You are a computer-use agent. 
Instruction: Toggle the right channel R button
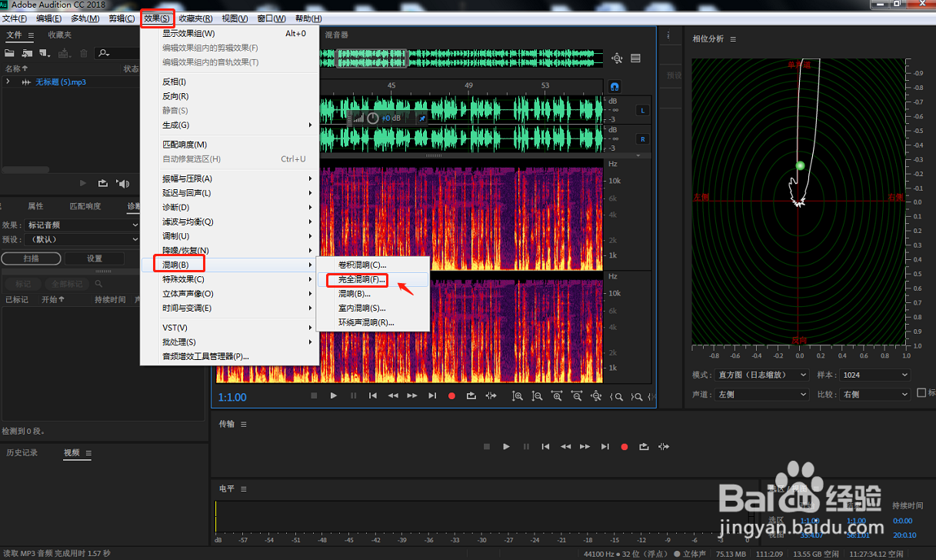(x=642, y=139)
